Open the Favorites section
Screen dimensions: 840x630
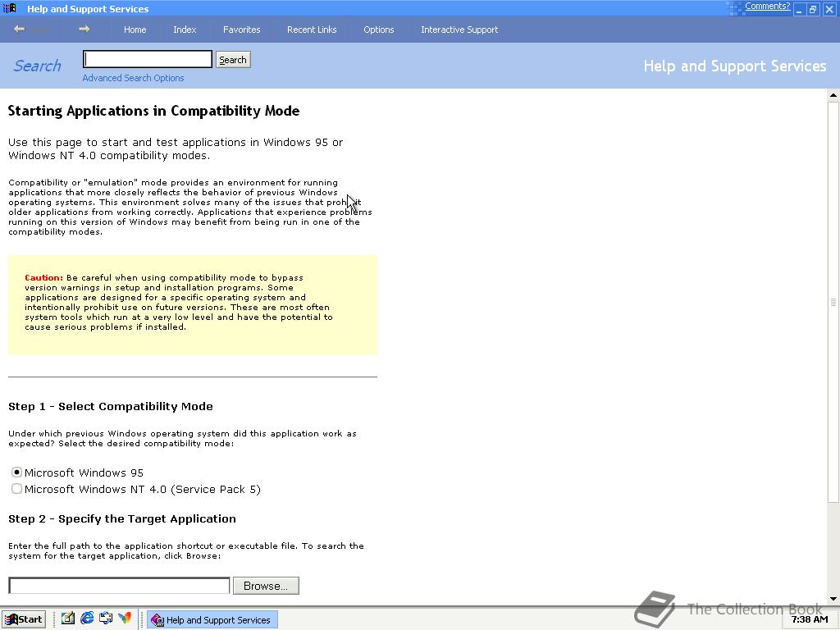[242, 30]
